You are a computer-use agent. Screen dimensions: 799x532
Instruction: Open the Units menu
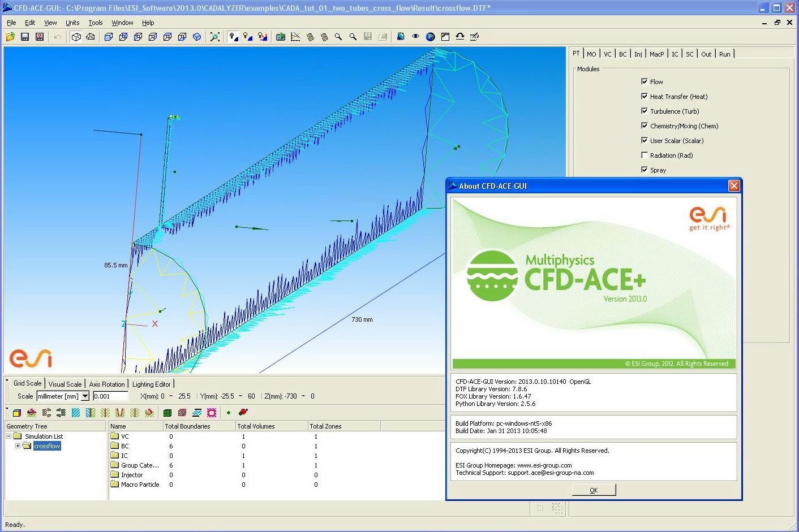coord(72,23)
